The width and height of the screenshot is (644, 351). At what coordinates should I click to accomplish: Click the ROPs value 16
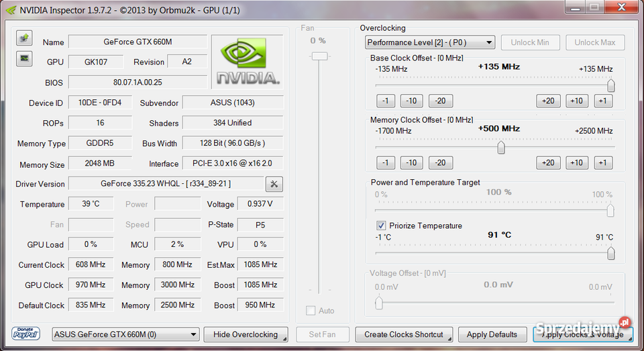pos(100,123)
